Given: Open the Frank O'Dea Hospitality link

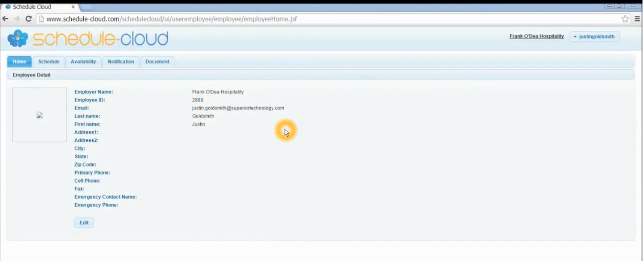Looking at the screenshot, I should [537, 36].
